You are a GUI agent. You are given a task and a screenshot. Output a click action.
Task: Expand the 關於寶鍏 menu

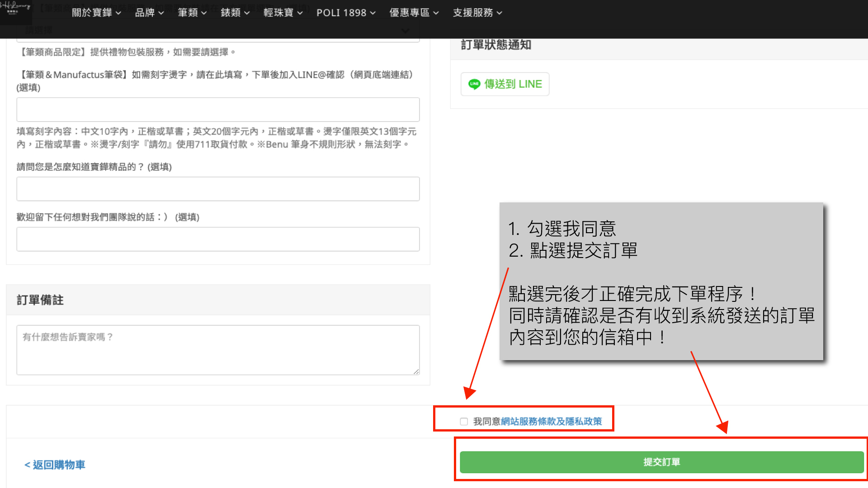coord(96,13)
